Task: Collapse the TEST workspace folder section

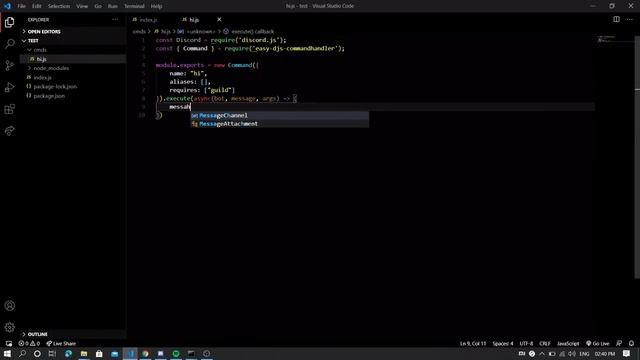Action: (73, 40)
